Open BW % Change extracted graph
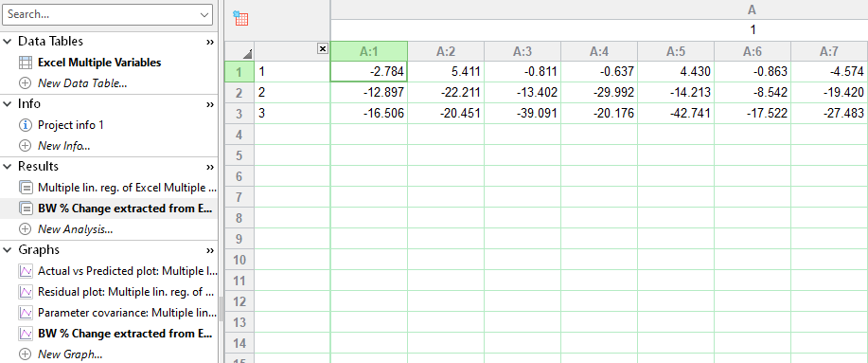Image resolution: width=868 pixels, height=363 pixels. click(125, 334)
